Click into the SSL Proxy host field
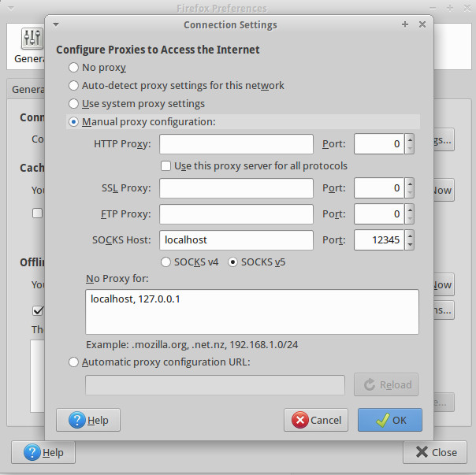This screenshot has height=475, width=476. (x=236, y=188)
